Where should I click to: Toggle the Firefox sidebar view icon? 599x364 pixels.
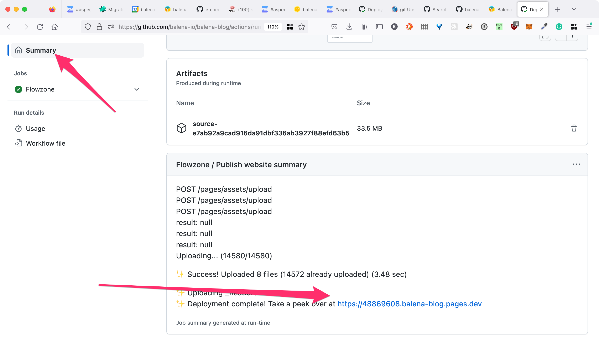pyautogui.click(x=379, y=27)
